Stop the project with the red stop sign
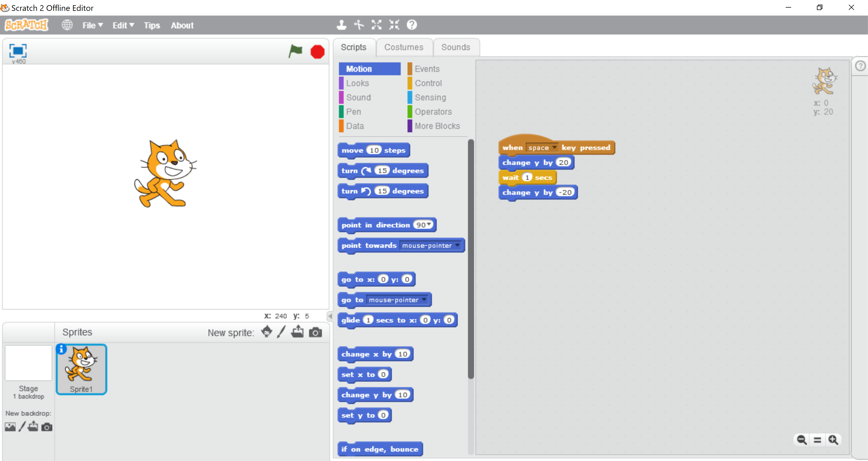 click(x=317, y=51)
